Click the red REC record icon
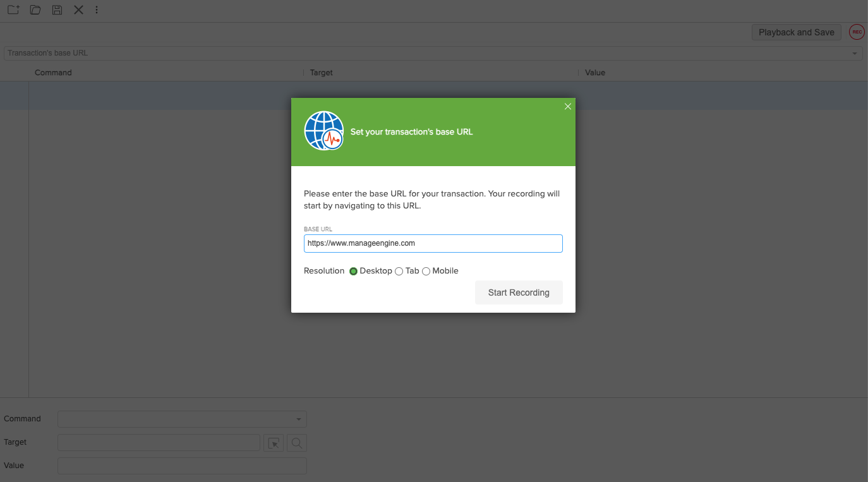Viewport: 868px width, 482px height. [x=857, y=32]
